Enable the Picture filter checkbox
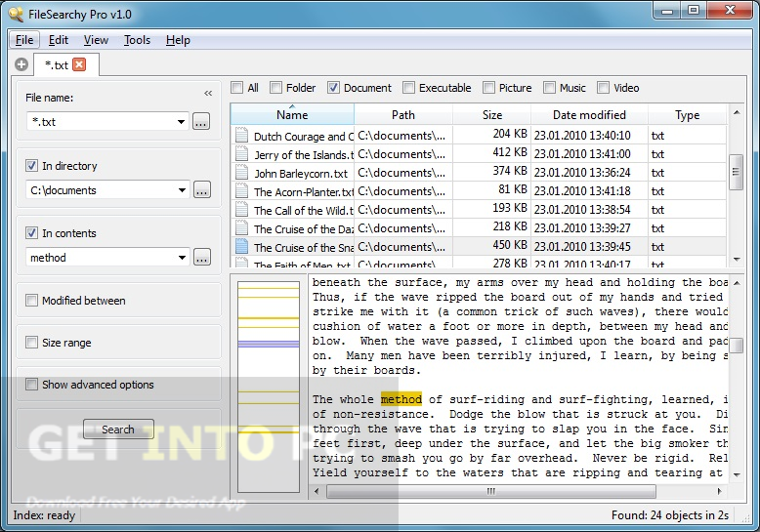Screen dimensions: 760x532 tap(488, 88)
